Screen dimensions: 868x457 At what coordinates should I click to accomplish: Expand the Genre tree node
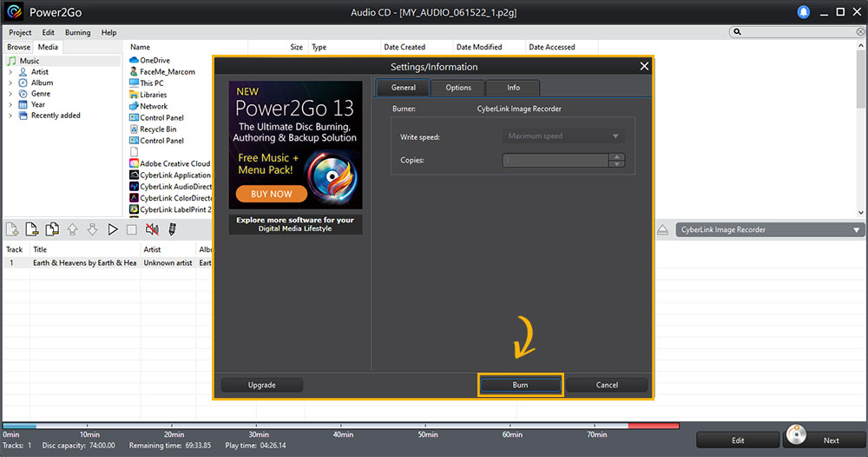pyautogui.click(x=10, y=94)
